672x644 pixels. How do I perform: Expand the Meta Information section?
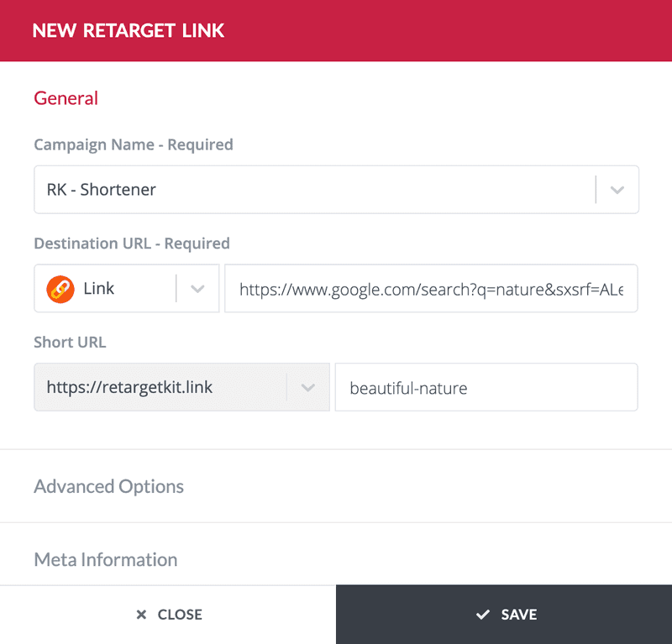click(x=106, y=559)
